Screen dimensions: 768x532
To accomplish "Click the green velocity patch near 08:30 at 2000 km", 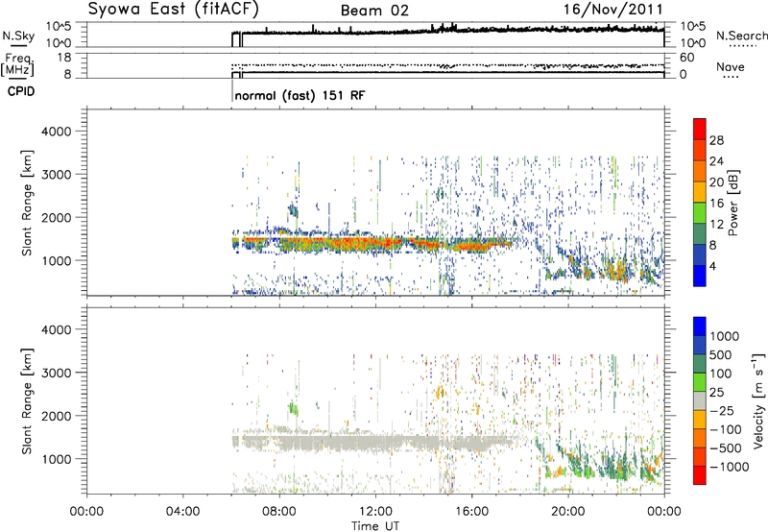I will tap(293, 407).
